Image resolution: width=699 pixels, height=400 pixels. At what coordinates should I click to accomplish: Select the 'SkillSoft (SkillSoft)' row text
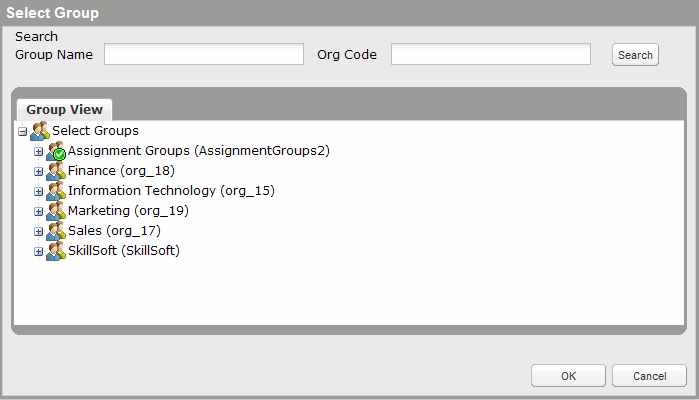(x=124, y=251)
